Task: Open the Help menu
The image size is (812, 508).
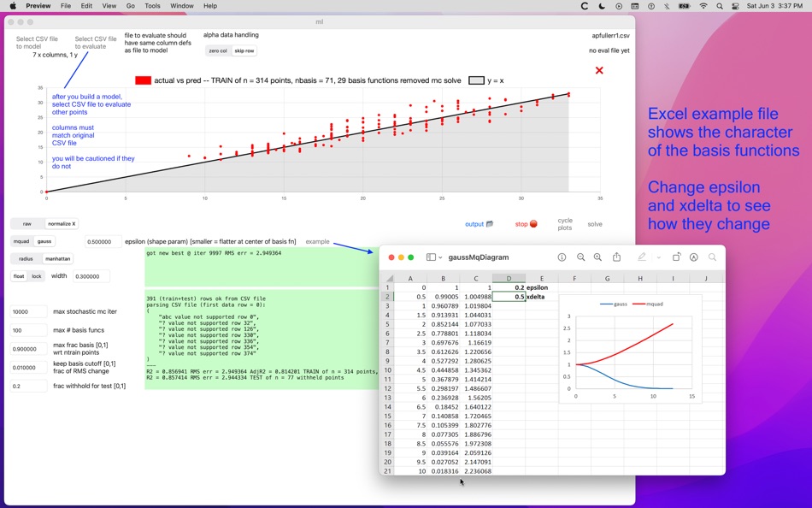Action: point(209,6)
